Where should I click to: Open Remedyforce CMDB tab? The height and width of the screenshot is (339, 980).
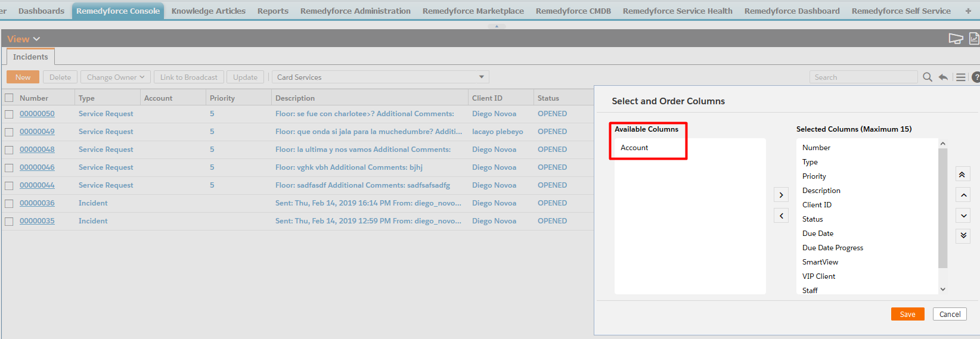[x=573, y=11]
